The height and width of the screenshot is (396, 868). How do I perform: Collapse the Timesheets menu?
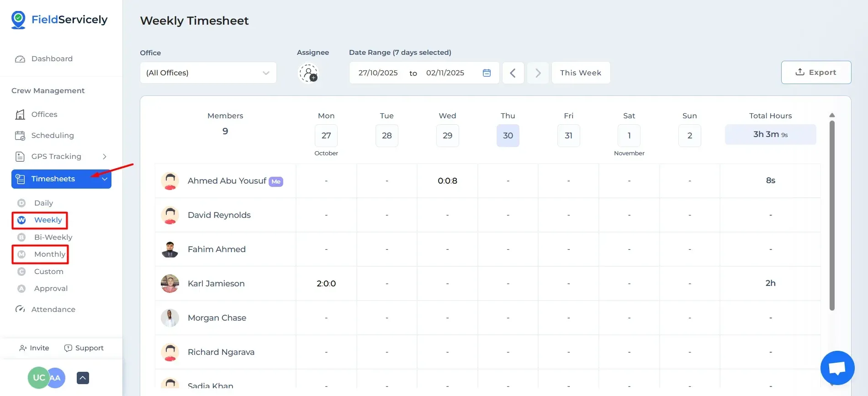pos(105,179)
